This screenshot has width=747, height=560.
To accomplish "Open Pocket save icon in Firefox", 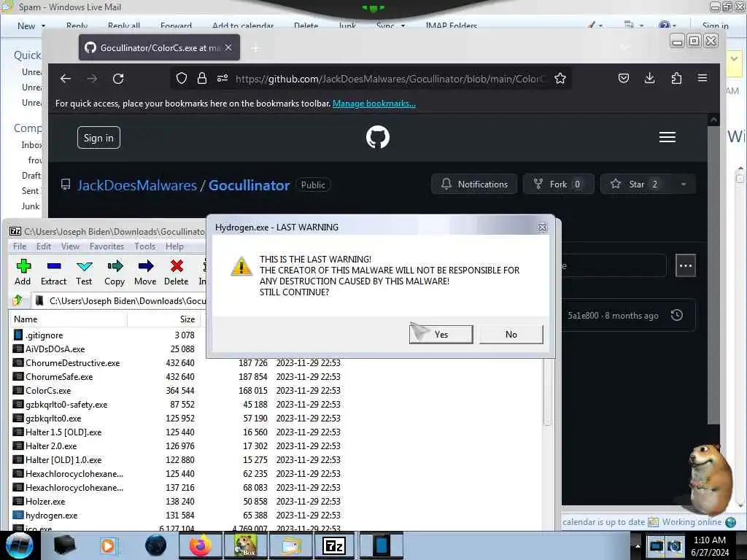I will [623, 78].
